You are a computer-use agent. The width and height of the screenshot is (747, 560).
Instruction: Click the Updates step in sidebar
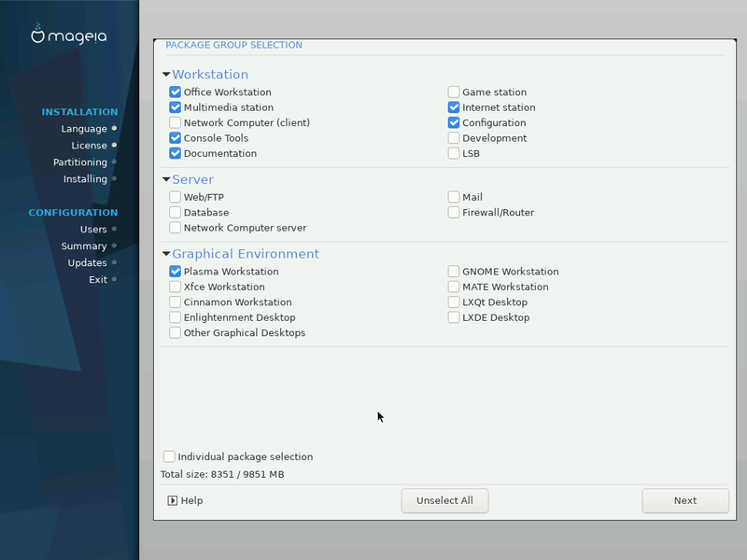(87, 263)
